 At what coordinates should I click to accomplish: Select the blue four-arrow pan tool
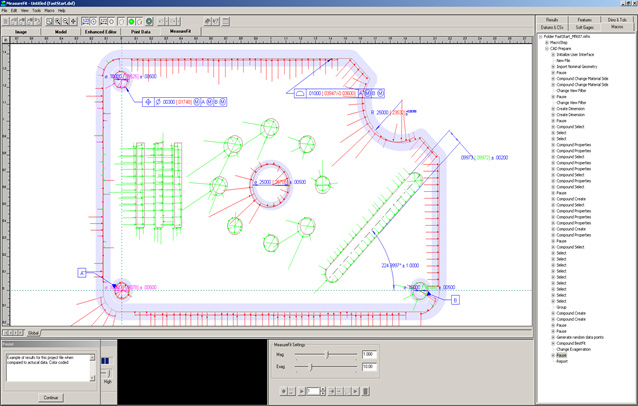[x=73, y=22]
